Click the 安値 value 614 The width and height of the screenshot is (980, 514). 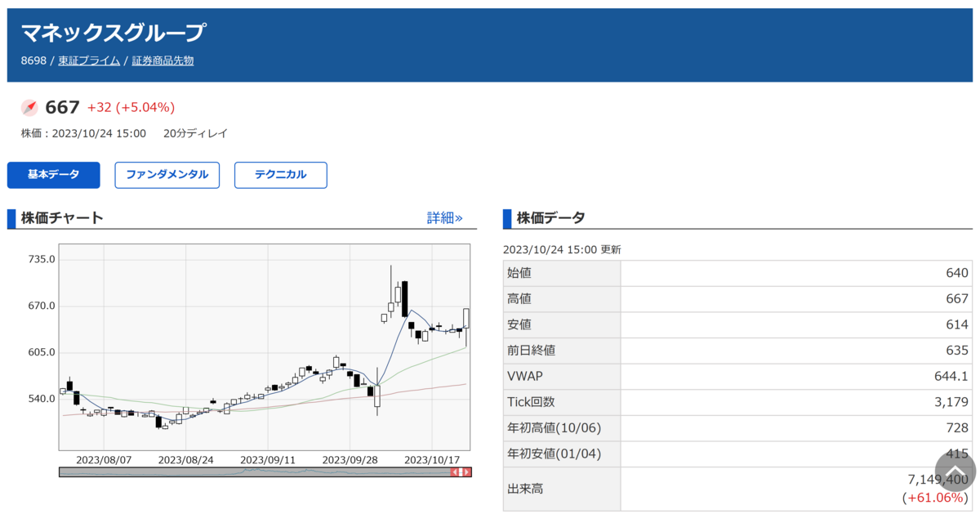point(957,324)
